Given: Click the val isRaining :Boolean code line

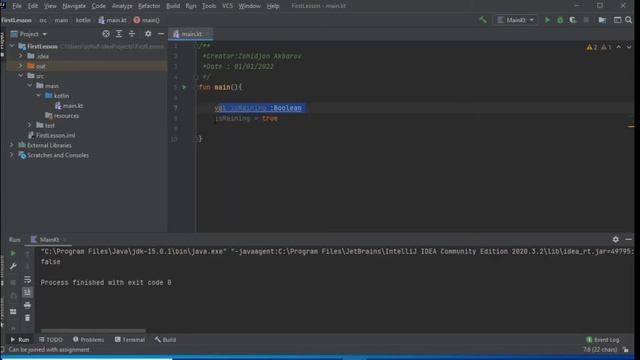Looking at the screenshot, I should [x=258, y=108].
